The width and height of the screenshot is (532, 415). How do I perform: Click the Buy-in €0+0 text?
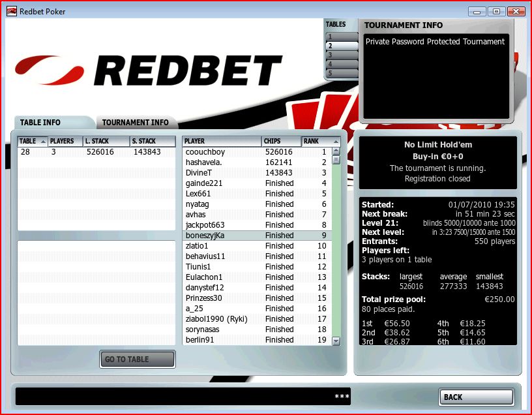click(438, 157)
